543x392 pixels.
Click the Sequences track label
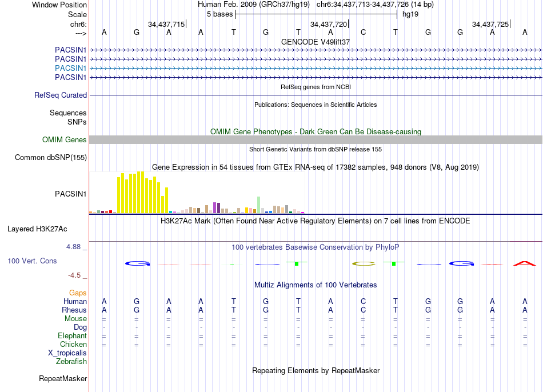point(68,113)
